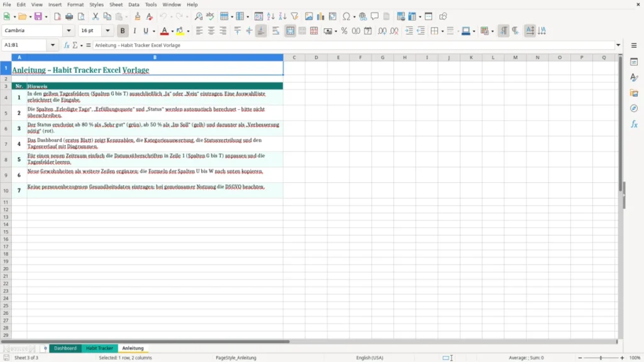The height and width of the screenshot is (362, 644).
Task: Open the Sheet menu
Action: coord(116,4)
